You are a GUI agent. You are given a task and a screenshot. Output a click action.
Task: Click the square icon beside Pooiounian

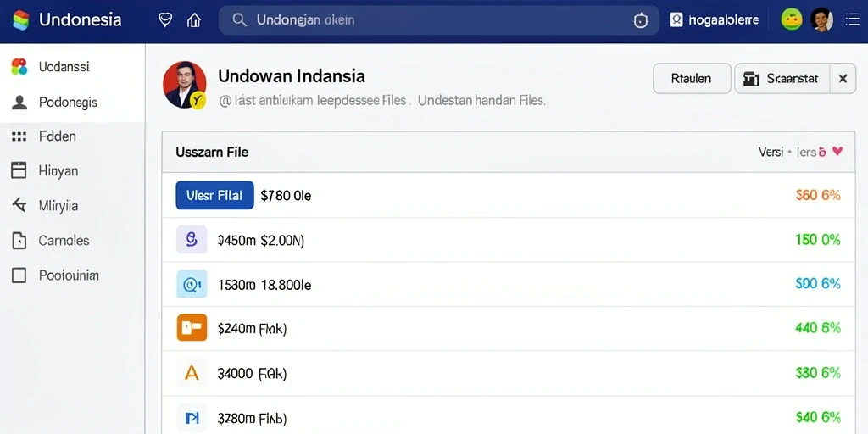(x=19, y=275)
